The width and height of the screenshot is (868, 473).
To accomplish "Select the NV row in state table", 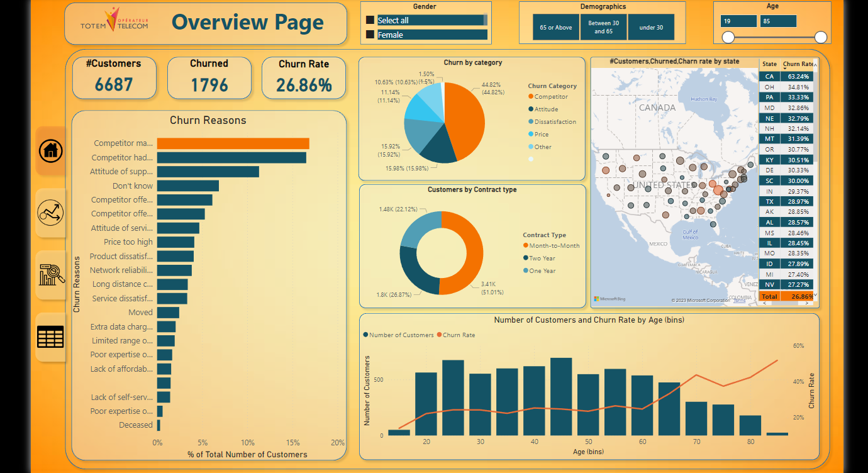I will (787, 284).
